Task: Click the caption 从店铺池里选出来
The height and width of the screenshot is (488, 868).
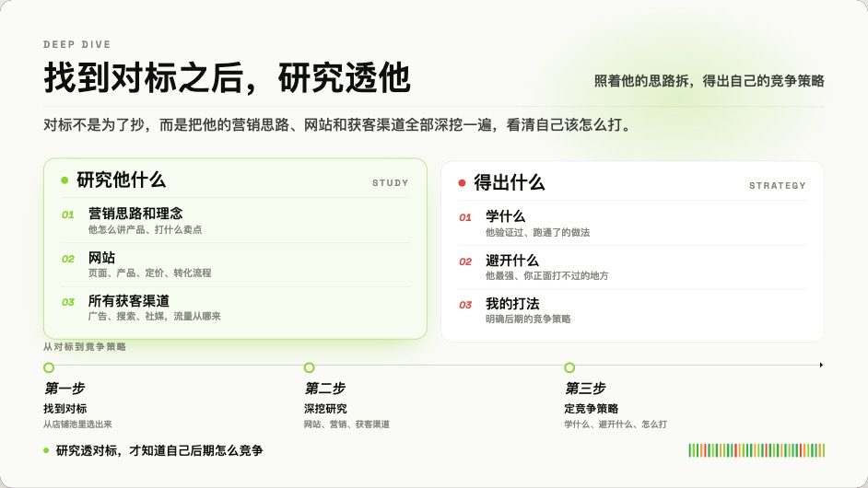Action: (77, 424)
